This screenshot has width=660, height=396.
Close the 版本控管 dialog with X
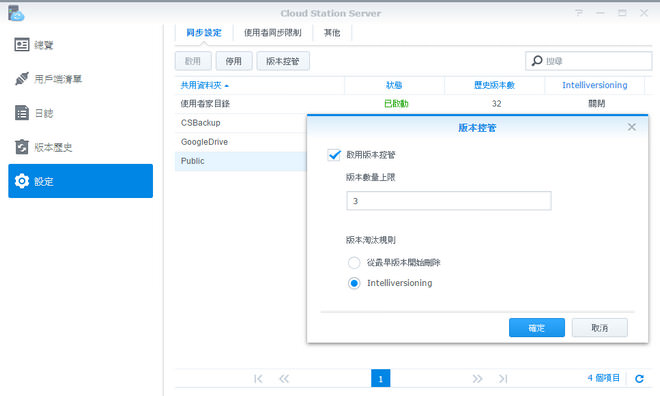pos(631,127)
